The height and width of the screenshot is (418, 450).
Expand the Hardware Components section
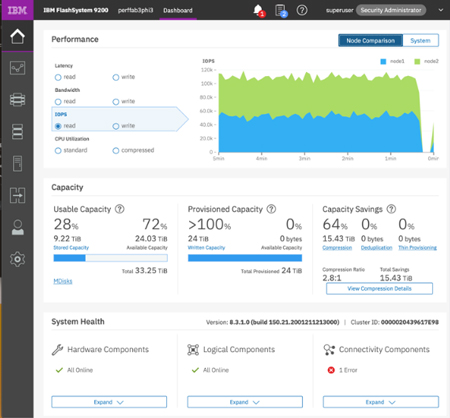109,402
